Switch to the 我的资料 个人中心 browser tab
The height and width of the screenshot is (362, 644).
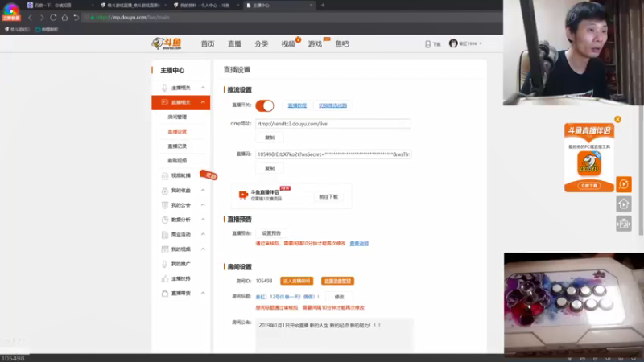204,6
